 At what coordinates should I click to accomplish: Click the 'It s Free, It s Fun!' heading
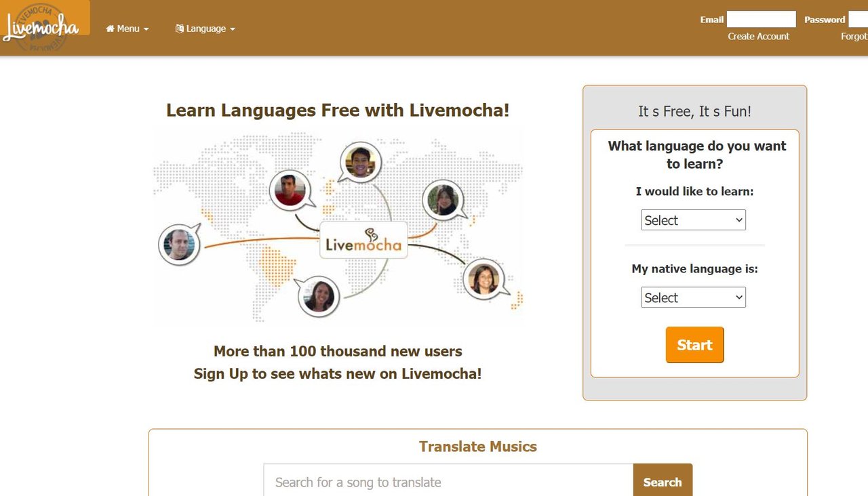coord(694,111)
